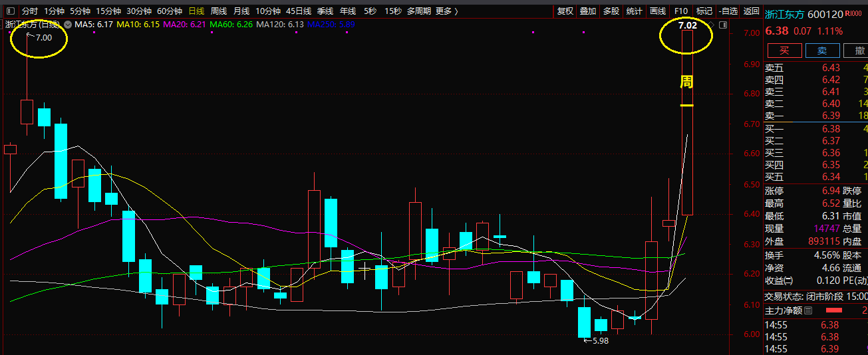Click 买二 bid row at 6.37
868x355 pixels.
816,141
